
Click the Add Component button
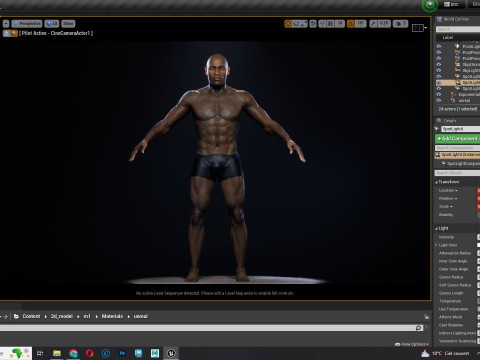(457, 139)
